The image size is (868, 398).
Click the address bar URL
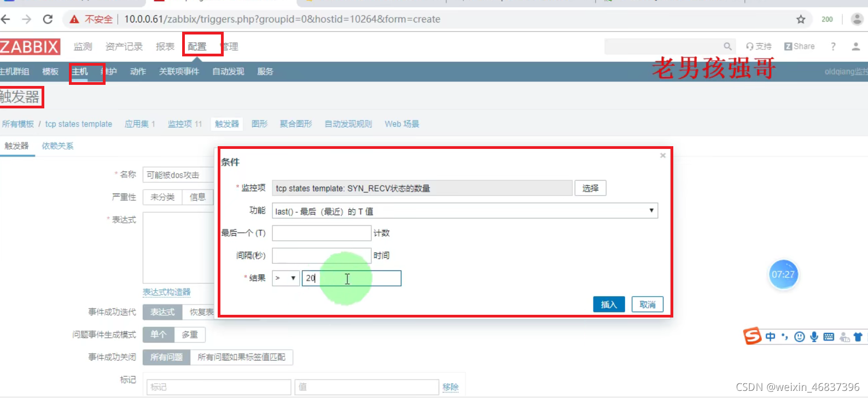click(282, 19)
